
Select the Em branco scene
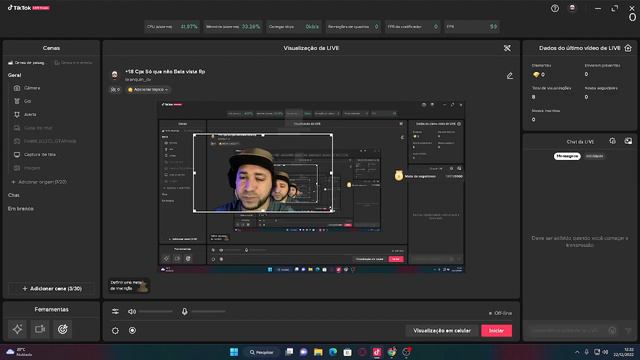(21, 209)
